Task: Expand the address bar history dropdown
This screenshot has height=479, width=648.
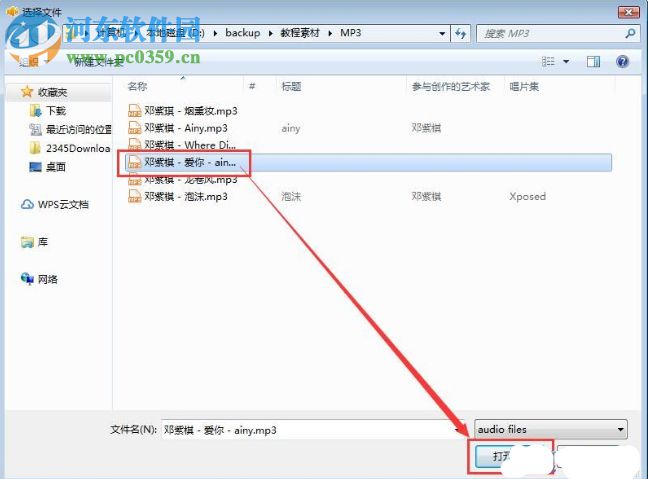Action: point(442,33)
